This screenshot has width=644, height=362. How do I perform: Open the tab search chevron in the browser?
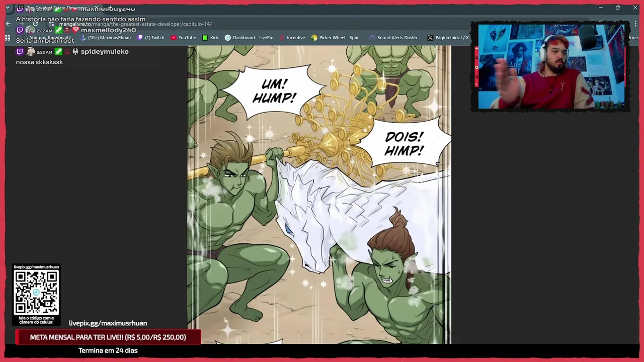pos(8,8)
